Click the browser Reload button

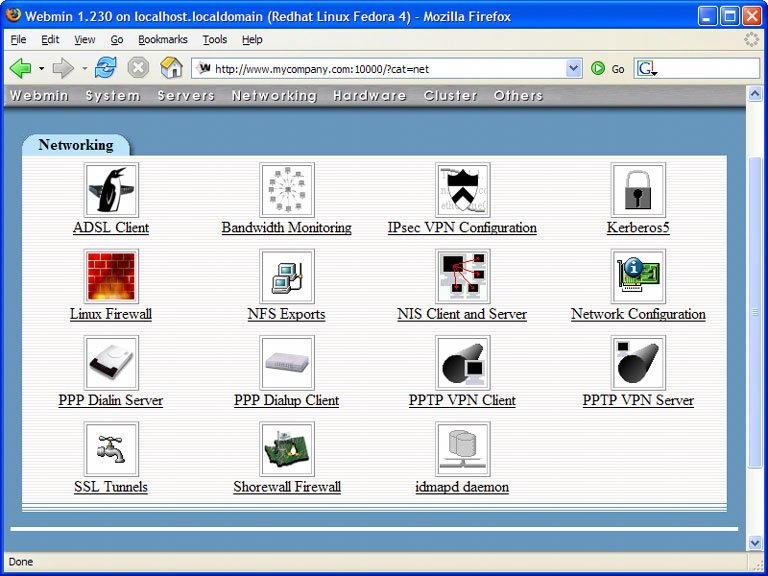[105, 68]
